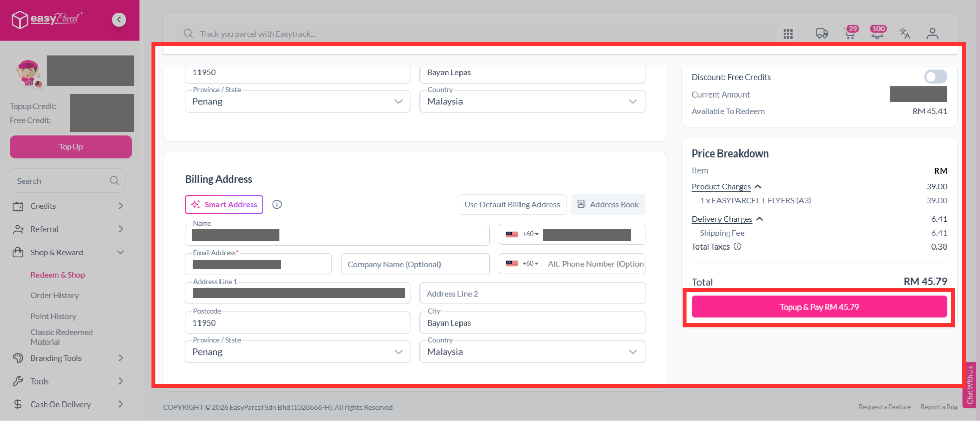Image resolution: width=980 pixels, height=421 pixels.
Task: Click the Branding Tools palette icon
Action: click(x=18, y=358)
